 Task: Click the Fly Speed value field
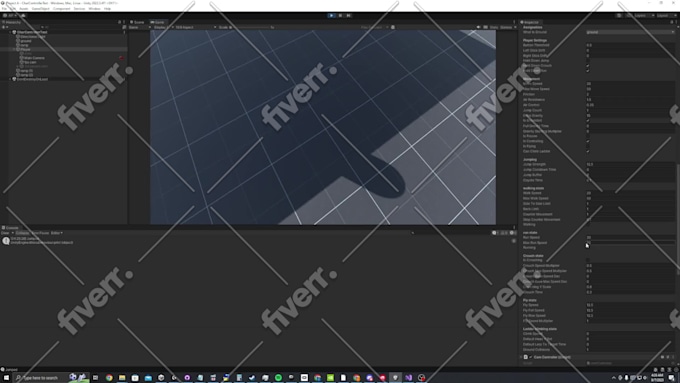[630, 305]
